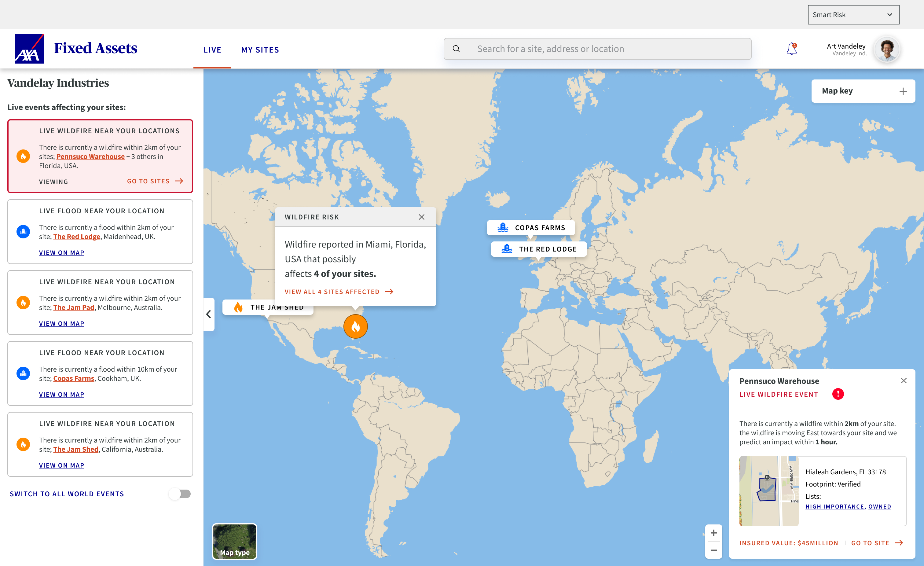Click the High Importance list link
This screenshot has height=566, width=924.
tap(835, 507)
